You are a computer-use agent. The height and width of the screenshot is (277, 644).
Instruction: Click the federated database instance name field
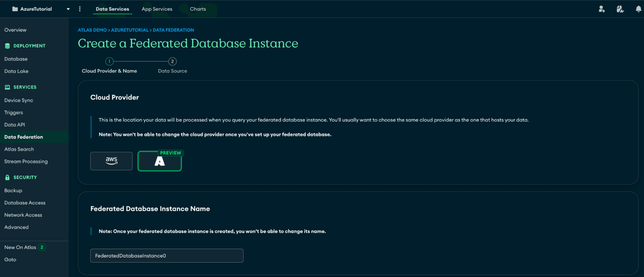click(167, 255)
